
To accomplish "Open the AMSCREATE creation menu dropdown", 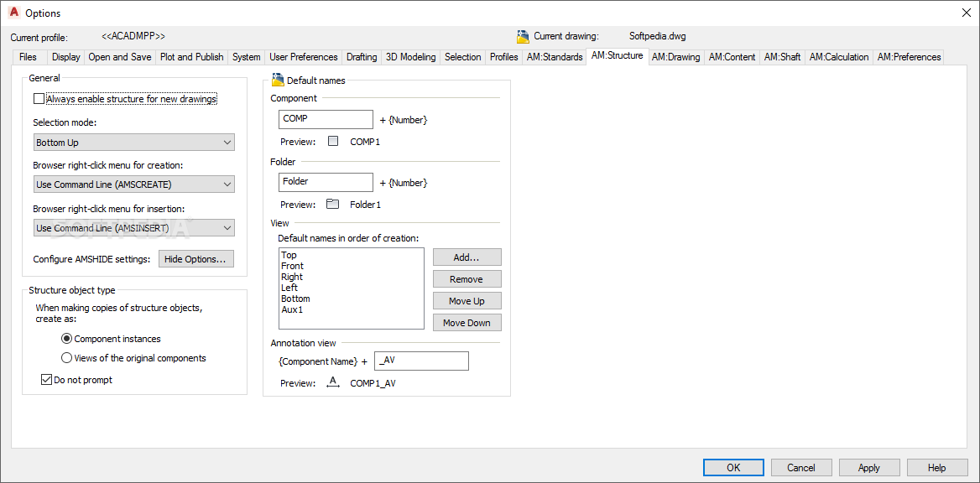I will click(x=133, y=184).
